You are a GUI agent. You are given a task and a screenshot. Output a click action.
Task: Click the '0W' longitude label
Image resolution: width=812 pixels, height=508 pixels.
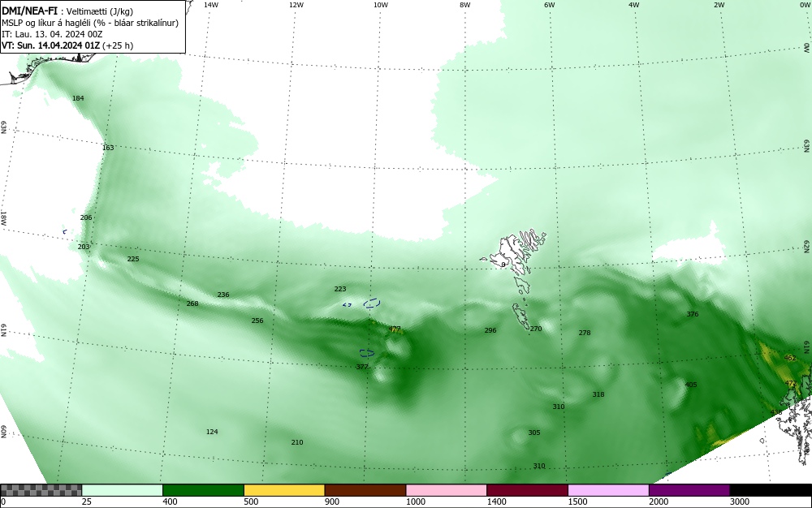pos(804,5)
